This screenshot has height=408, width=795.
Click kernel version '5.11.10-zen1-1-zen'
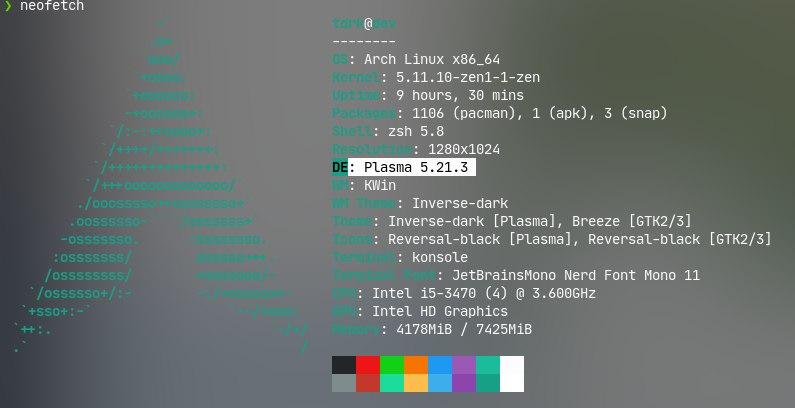468,78
